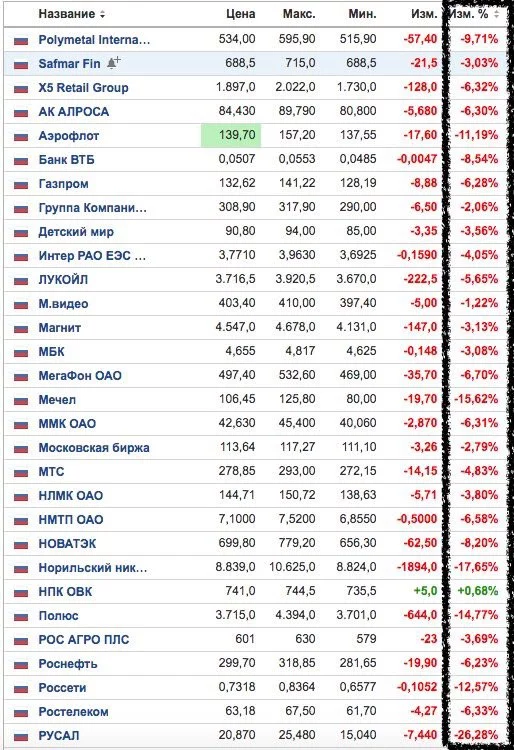
Task: Click the flag icon beside Polymetal International
Action: coord(21,41)
